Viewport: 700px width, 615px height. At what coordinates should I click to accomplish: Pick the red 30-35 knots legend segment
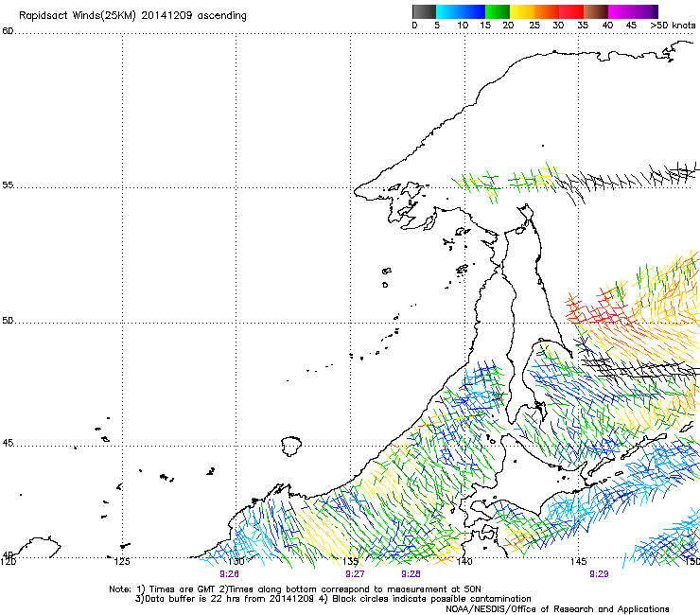[x=571, y=11]
